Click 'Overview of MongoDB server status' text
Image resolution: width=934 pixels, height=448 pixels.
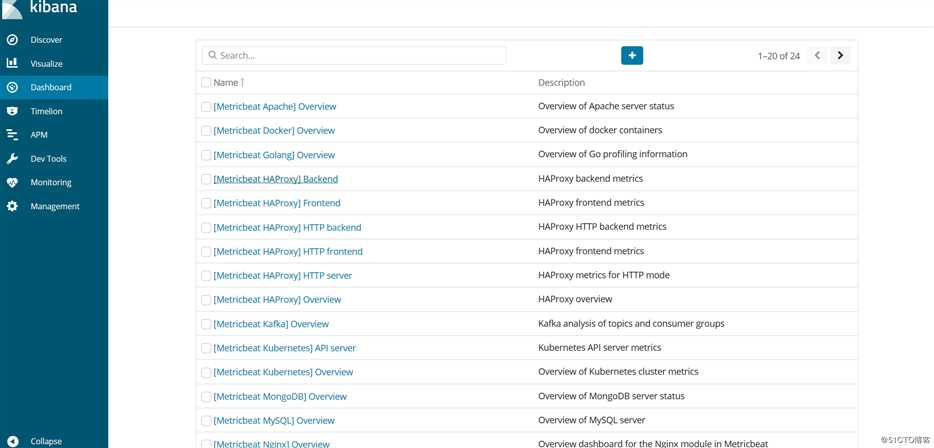click(611, 396)
